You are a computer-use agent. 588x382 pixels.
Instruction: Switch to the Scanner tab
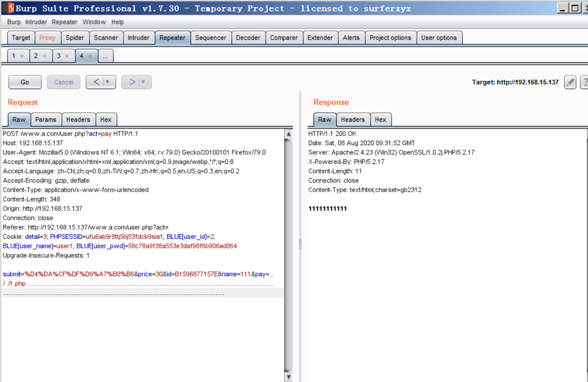106,38
